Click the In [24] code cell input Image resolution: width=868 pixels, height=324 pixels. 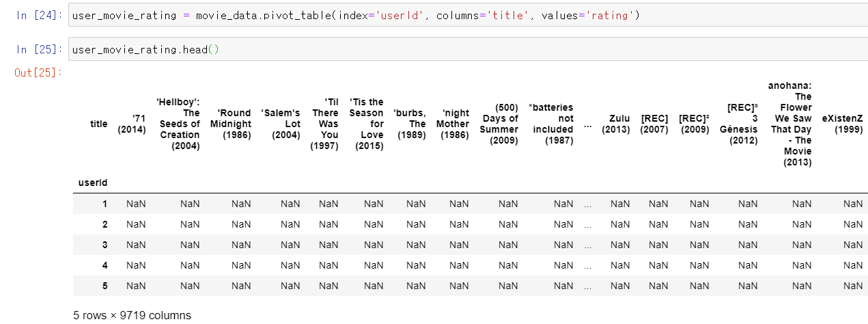coord(468,15)
